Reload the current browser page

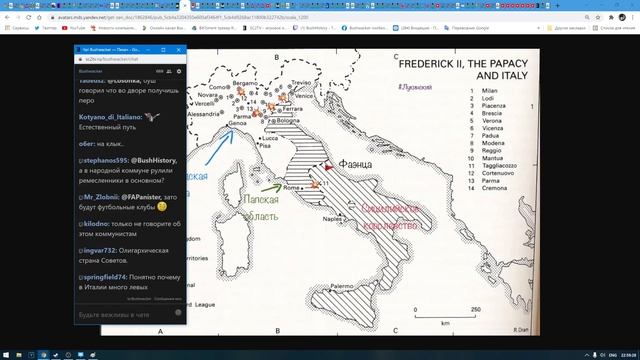28,18
